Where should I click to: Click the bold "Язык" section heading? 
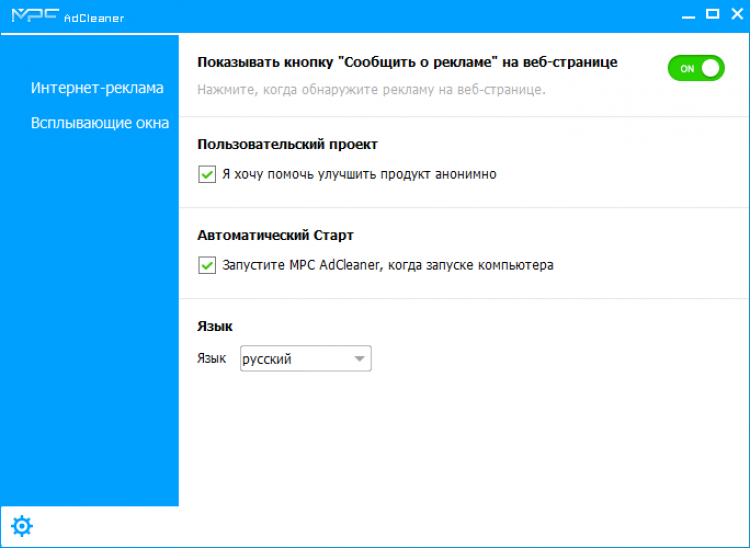pos(215,327)
